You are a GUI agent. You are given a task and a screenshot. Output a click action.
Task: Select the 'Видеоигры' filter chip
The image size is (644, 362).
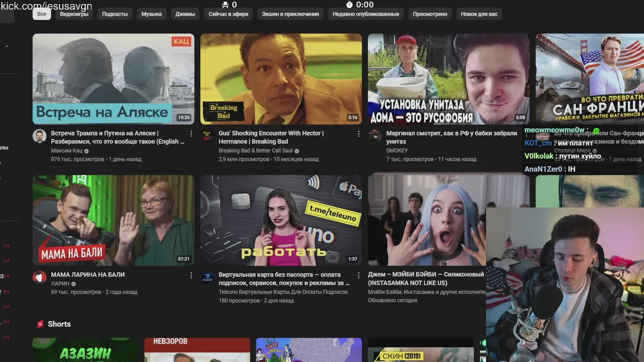[x=74, y=14]
